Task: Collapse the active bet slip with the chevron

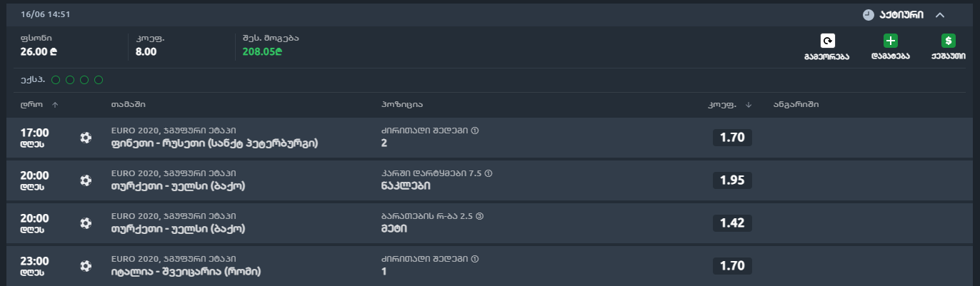Action: (940, 14)
